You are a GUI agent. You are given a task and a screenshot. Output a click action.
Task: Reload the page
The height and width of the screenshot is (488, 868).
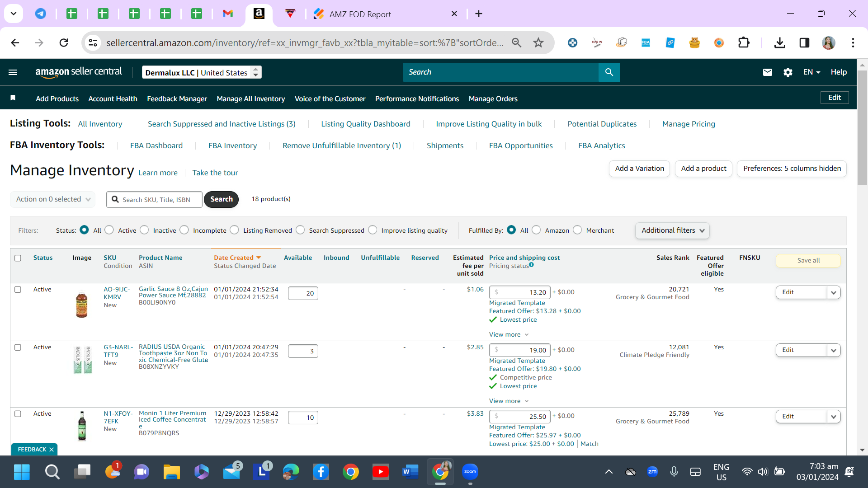(64, 42)
